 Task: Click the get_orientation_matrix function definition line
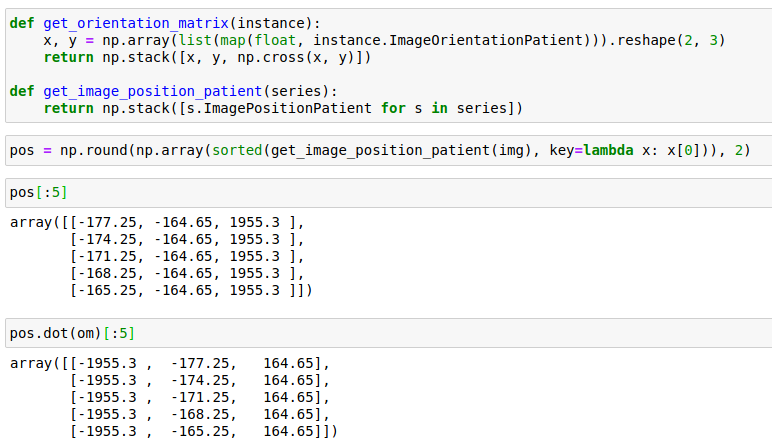165,23
